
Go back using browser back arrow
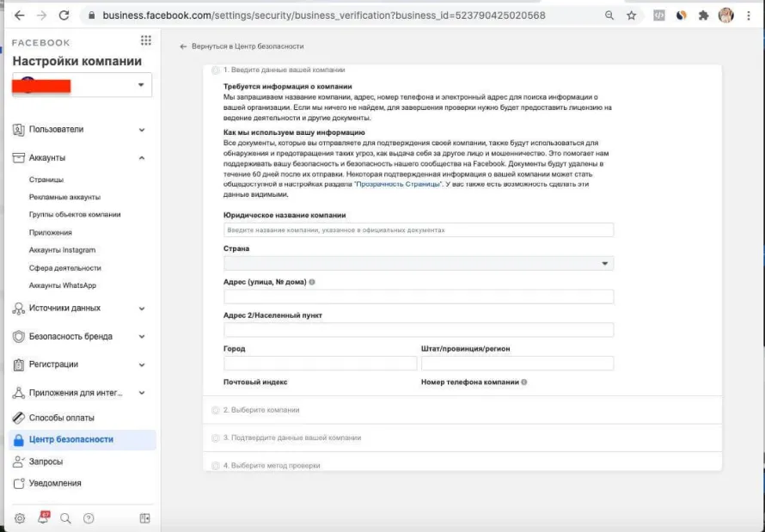[19, 15]
